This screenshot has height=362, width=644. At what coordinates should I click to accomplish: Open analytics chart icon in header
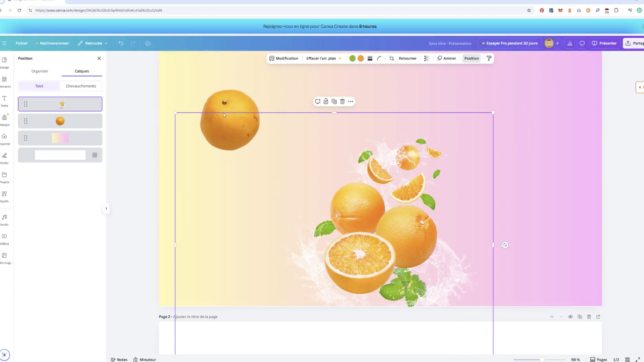[x=569, y=43]
